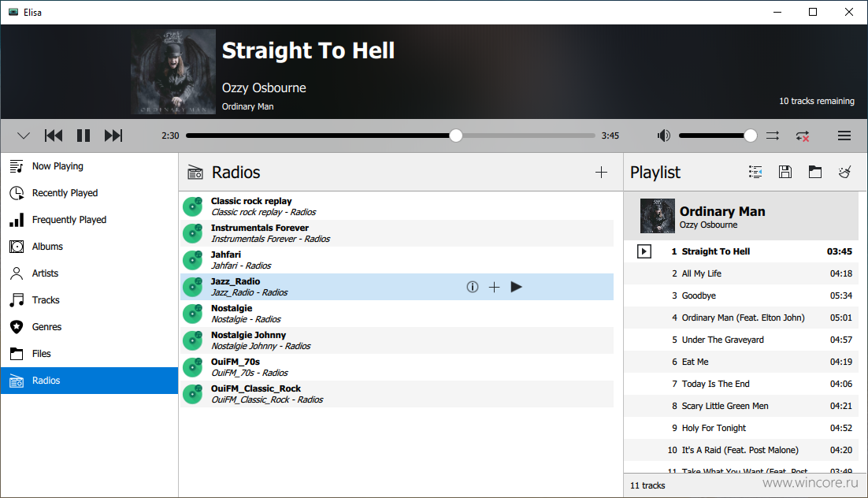Select the Scary Little Green Men track
Image resolution: width=868 pixels, height=498 pixels.
[x=741, y=406]
